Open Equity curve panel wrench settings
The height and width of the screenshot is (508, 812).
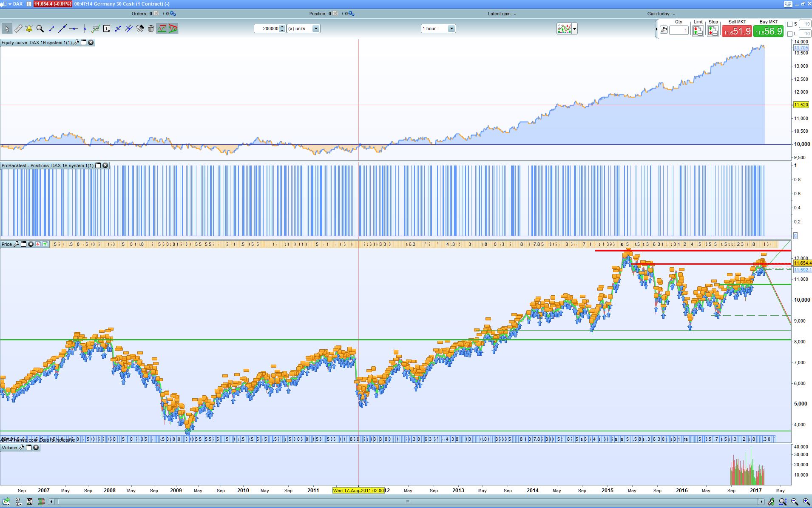click(x=77, y=43)
